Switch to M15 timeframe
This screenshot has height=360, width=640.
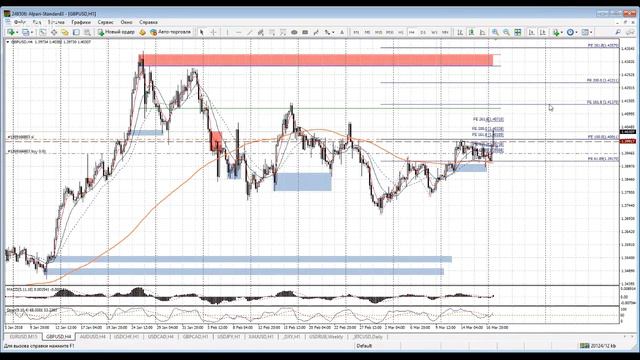click(x=378, y=32)
